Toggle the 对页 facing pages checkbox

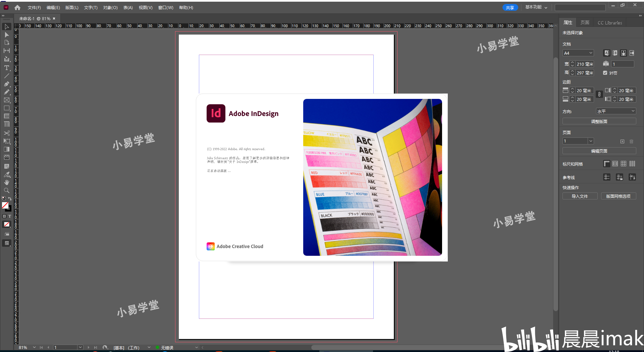(605, 73)
